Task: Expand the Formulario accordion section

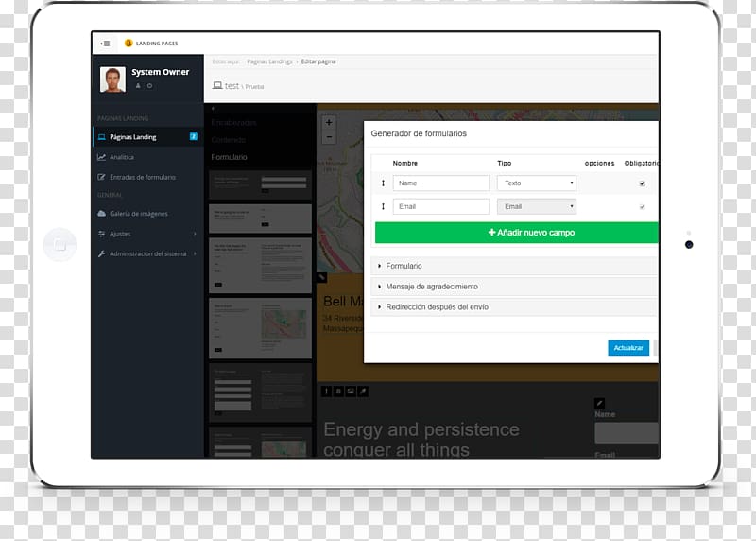Action: pyautogui.click(x=514, y=266)
